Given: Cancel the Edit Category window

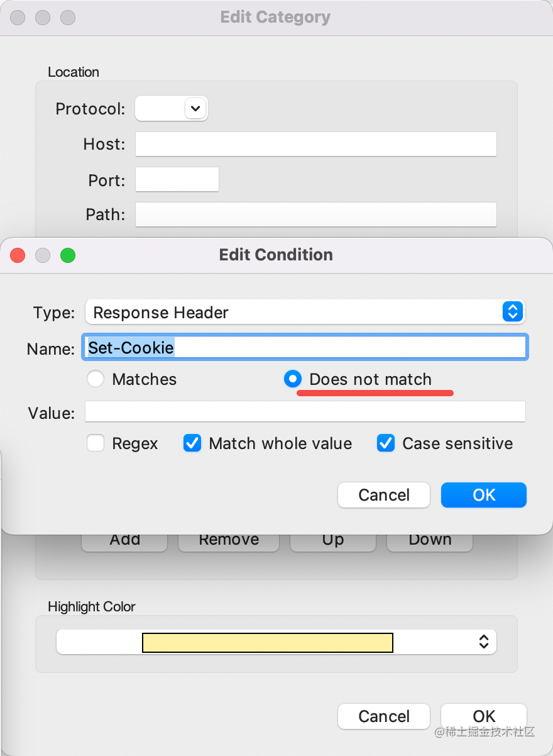Looking at the screenshot, I should (384, 716).
